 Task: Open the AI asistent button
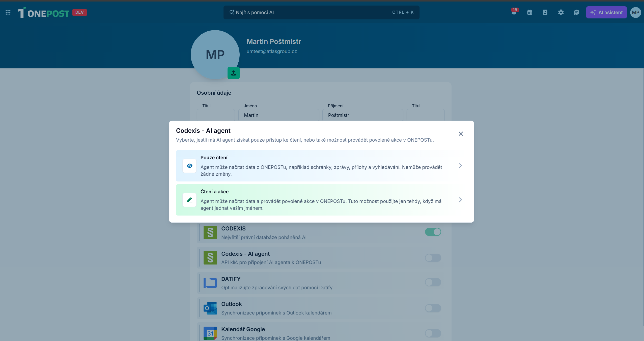click(606, 12)
